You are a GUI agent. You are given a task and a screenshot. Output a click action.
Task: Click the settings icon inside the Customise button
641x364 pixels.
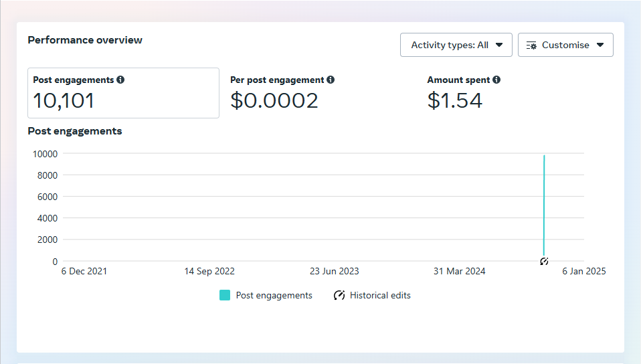point(532,45)
